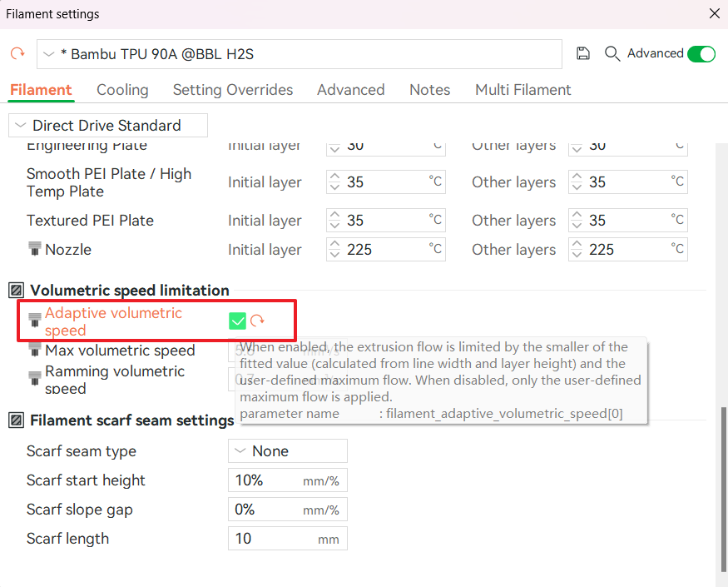
Task: Open the Bambu TPU 90A preset dropdown
Action: [x=300, y=54]
